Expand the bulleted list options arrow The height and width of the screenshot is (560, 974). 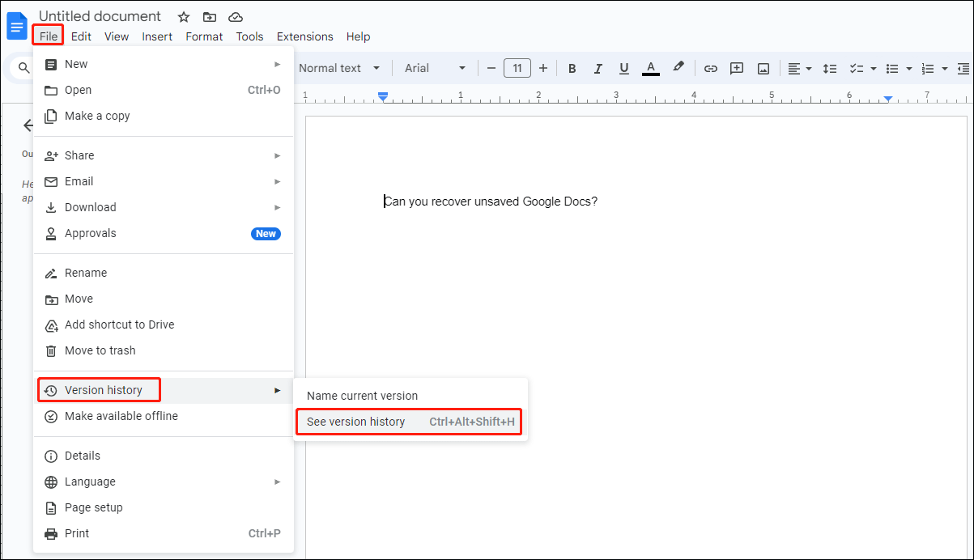pos(908,68)
